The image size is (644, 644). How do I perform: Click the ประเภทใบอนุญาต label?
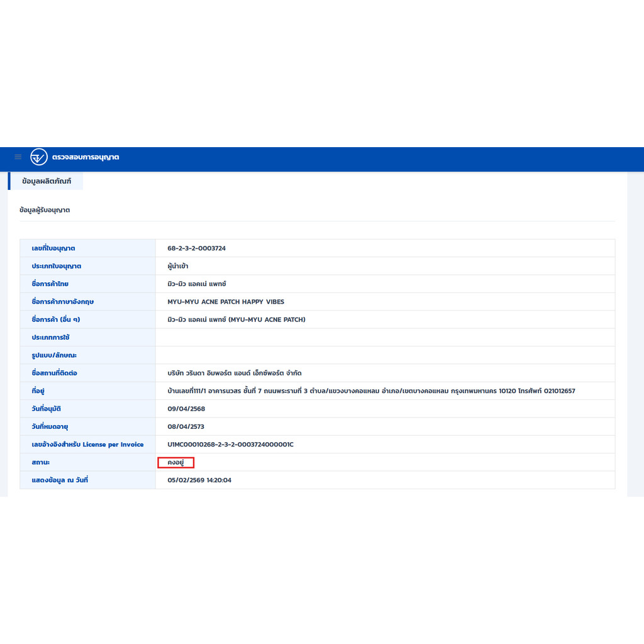point(56,266)
